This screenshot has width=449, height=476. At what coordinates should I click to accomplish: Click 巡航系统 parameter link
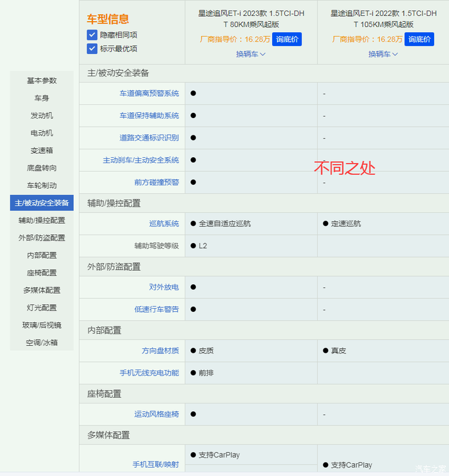[164, 224]
